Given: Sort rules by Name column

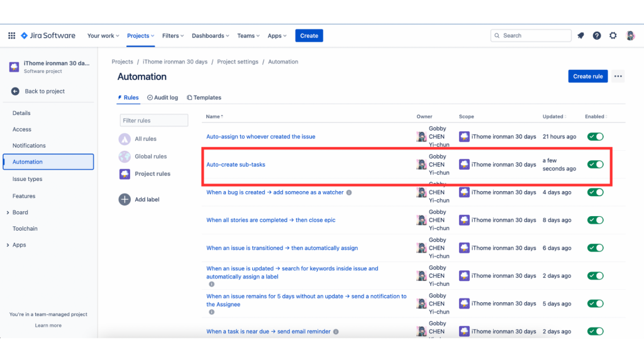Looking at the screenshot, I should (x=214, y=116).
